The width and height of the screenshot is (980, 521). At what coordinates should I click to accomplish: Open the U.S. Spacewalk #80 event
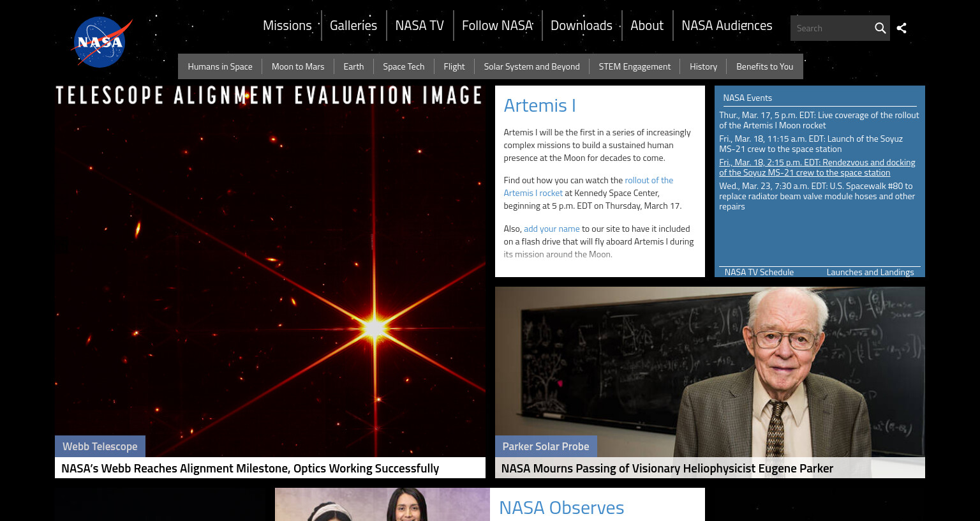(817, 196)
